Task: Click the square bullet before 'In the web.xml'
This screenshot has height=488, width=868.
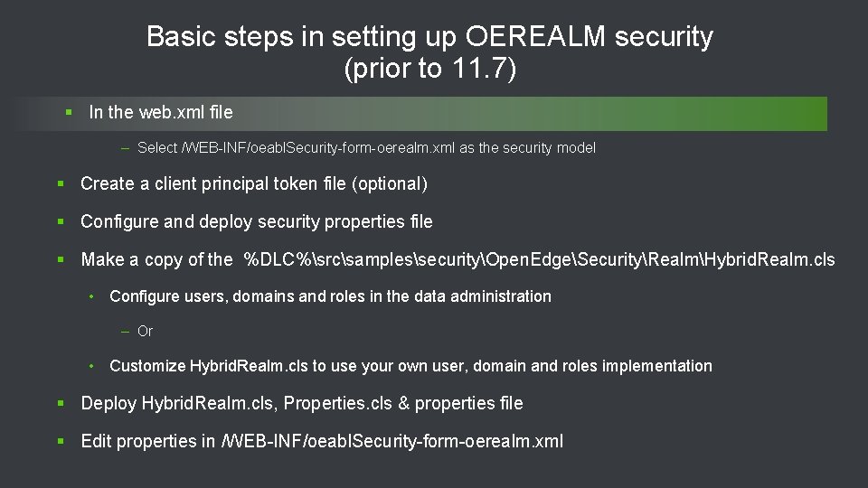Action: [x=68, y=113]
